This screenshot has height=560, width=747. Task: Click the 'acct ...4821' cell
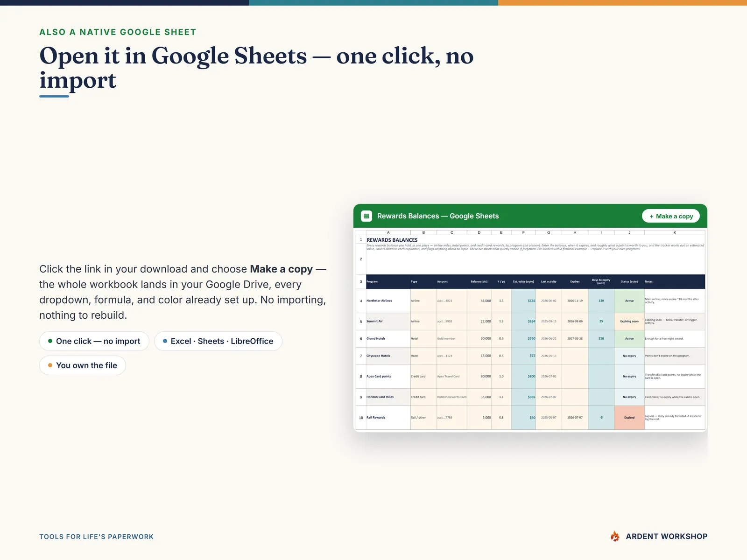[x=451, y=301]
